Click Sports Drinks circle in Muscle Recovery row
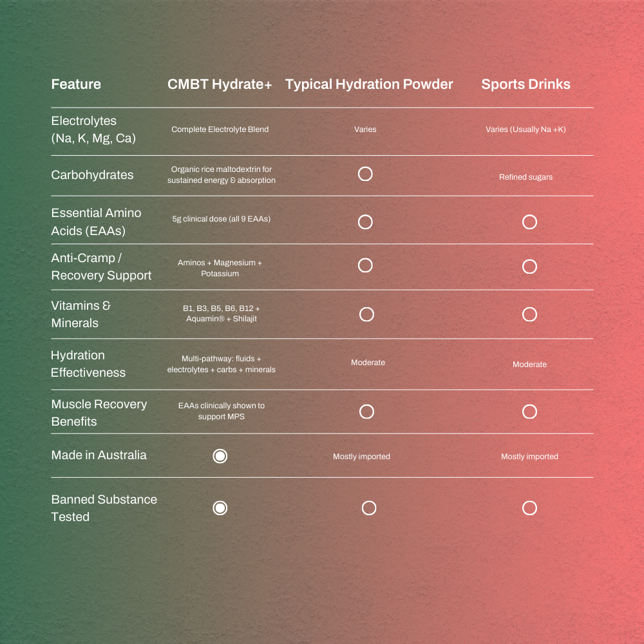644x644 pixels. 529,412
